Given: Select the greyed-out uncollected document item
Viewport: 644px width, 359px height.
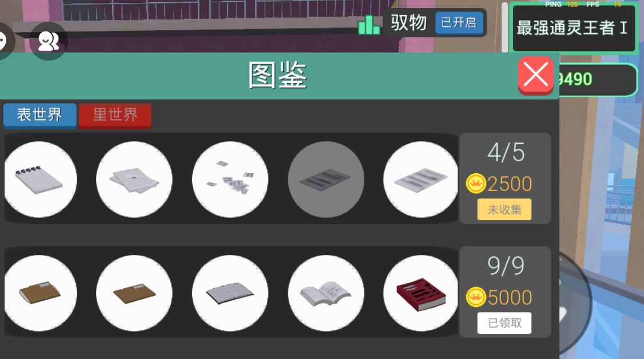Looking at the screenshot, I should click(326, 179).
